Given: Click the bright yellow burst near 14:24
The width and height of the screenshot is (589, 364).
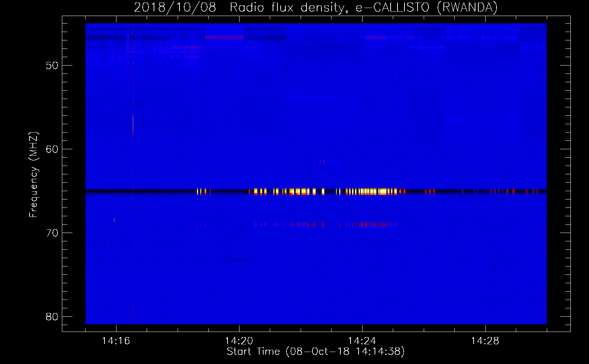Looking at the screenshot, I should [371, 191].
